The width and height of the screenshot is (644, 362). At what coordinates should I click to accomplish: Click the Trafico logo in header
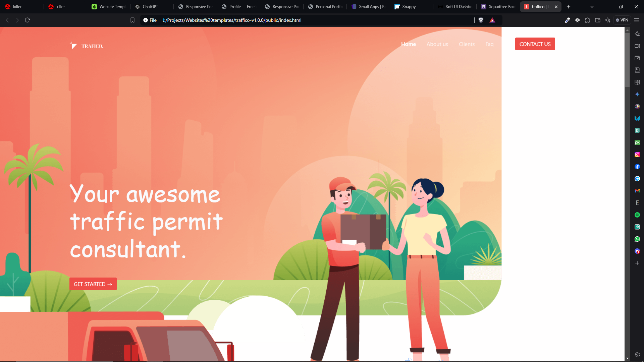[87, 45]
